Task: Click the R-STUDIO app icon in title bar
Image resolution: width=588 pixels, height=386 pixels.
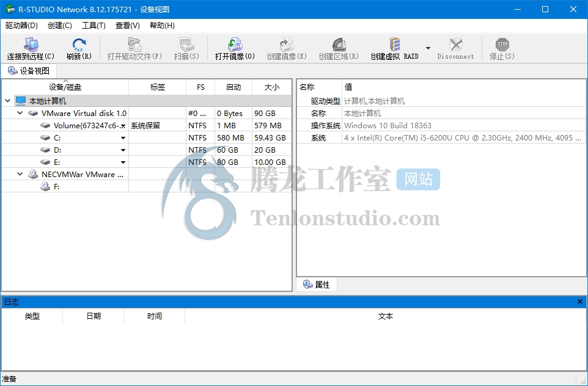Action: [10, 9]
